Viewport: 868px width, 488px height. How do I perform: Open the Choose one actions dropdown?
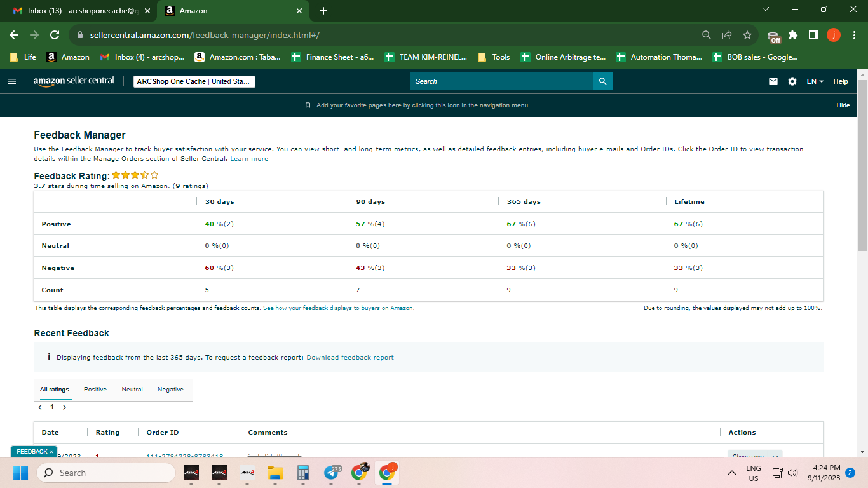tap(755, 456)
